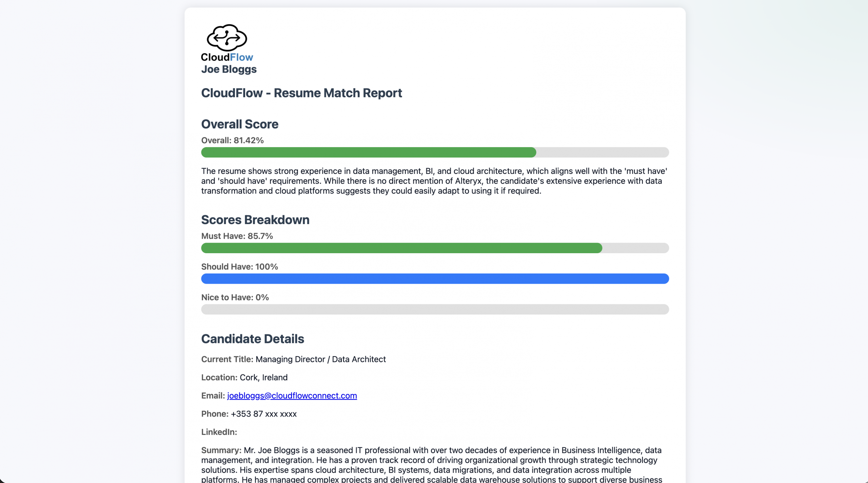Open the joebloggs@cloudflowconnect.com email link

click(x=292, y=396)
